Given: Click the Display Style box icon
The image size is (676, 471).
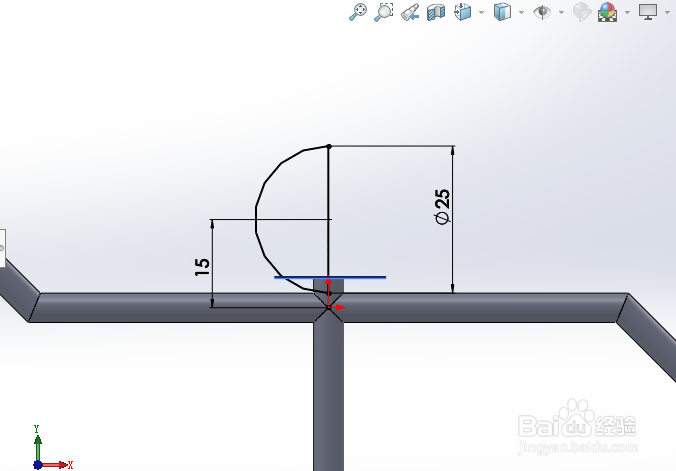Looking at the screenshot, I should (x=502, y=12).
